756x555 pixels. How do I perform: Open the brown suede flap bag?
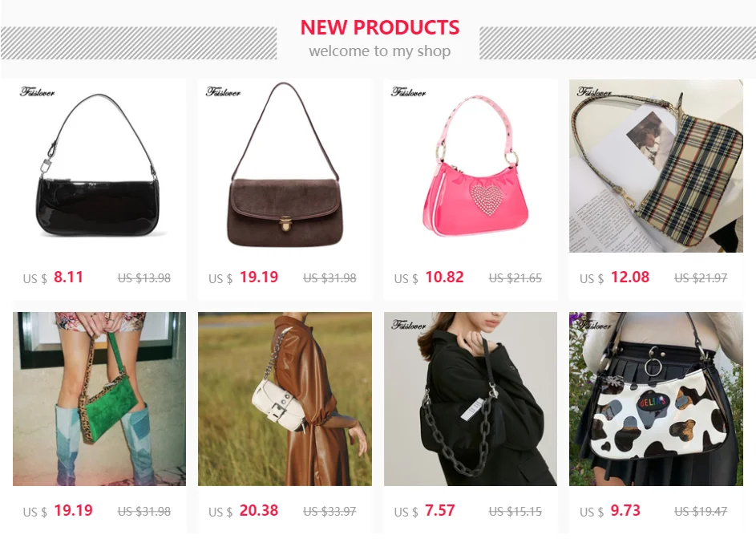tap(285, 166)
